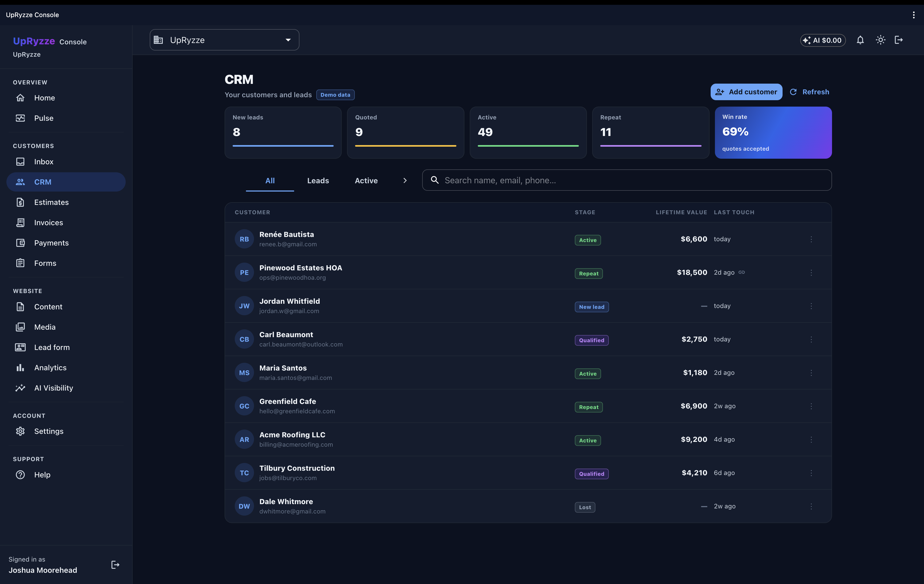This screenshot has height=584, width=924.
Task: Open Estimates in the sidebar
Action: pyautogui.click(x=66, y=202)
